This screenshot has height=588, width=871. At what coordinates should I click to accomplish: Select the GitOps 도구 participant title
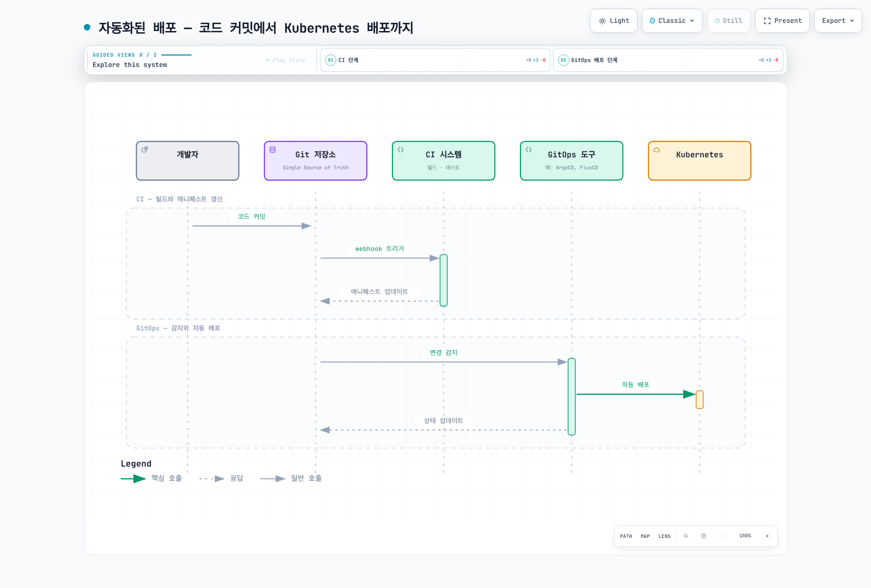click(572, 155)
